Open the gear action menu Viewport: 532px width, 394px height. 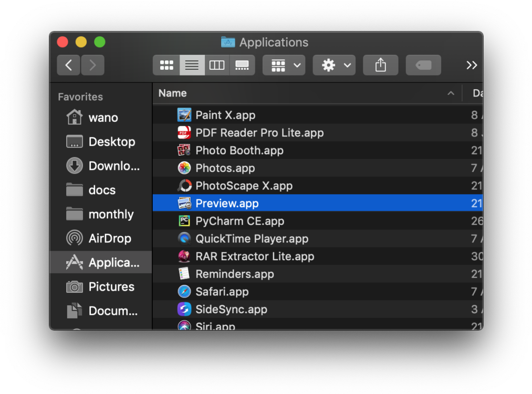[334, 65]
